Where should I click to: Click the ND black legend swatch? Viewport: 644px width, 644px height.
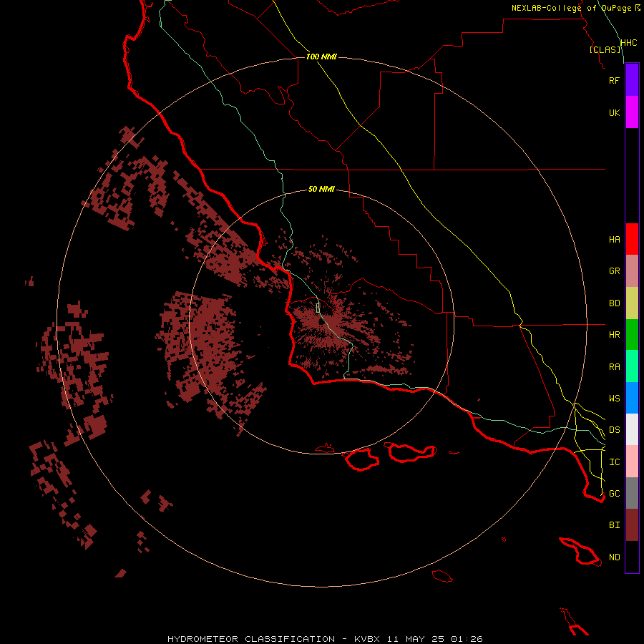pyautogui.click(x=632, y=557)
